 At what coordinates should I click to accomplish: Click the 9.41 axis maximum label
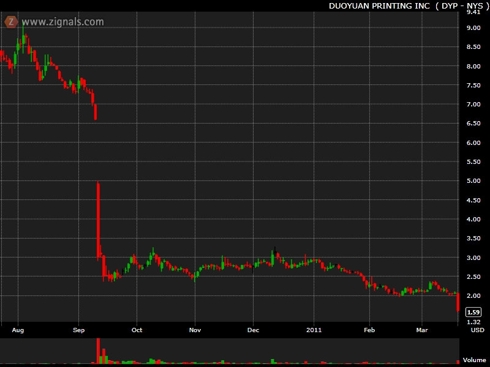[x=473, y=13]
